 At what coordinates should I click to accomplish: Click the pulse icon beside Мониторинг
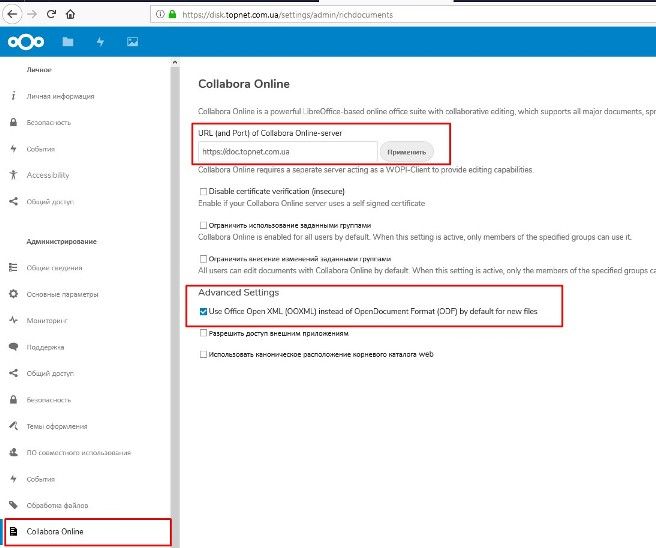coord(13,320)
